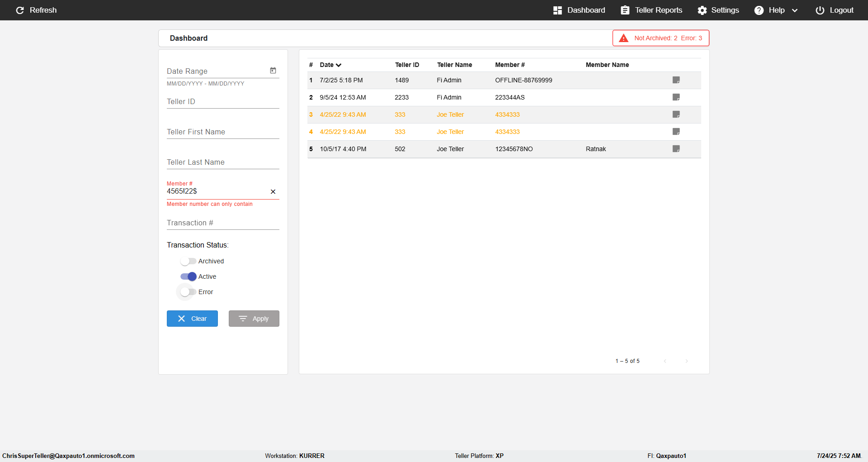Sort table by Date column arrow
Viewport: 868px width, 462px height.
pyautogui.click(x=339, y=65)
